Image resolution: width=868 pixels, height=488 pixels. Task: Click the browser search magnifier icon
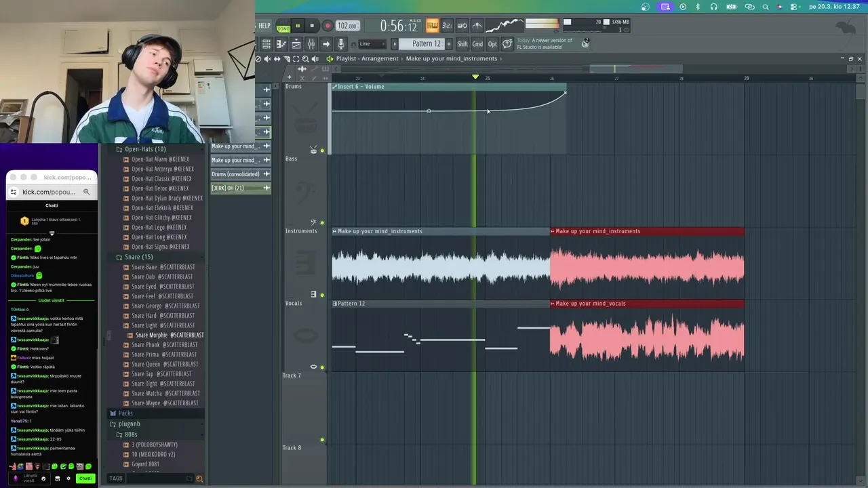click(x=199, y=479)
